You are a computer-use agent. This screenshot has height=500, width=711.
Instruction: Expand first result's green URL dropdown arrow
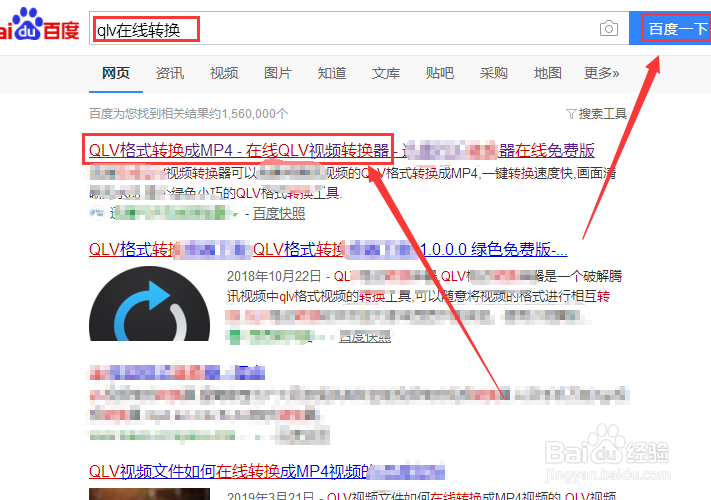[235, 214]
